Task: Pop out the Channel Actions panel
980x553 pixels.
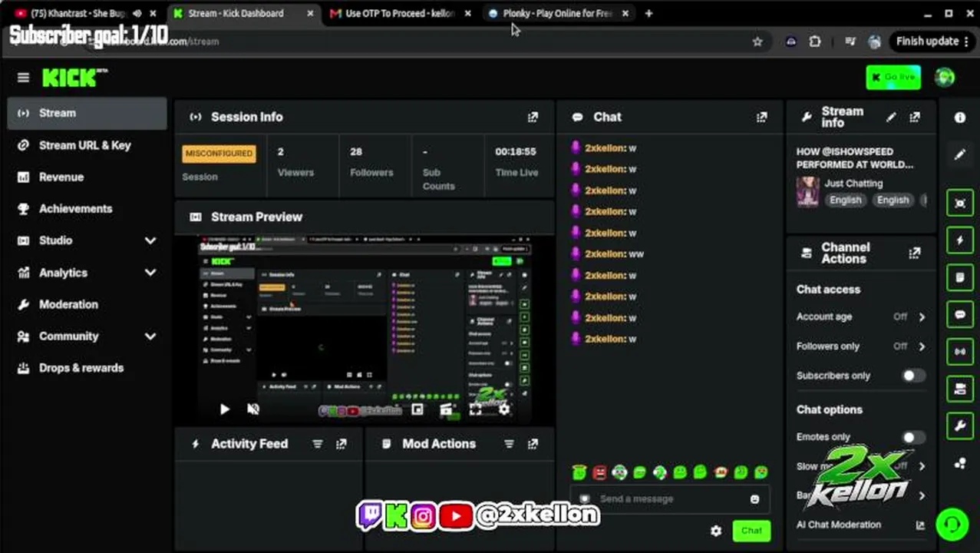Action: pos(915,253)
